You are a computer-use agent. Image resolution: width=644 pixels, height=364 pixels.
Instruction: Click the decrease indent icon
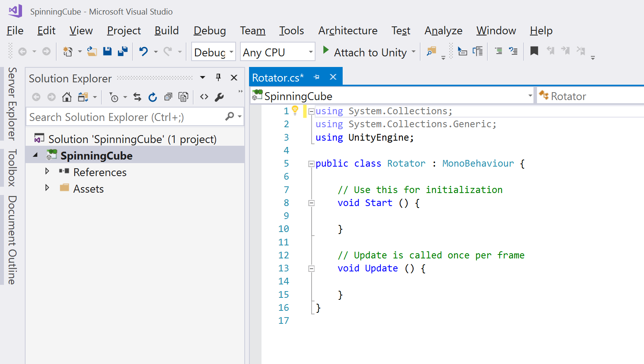[x=463, y=51]
